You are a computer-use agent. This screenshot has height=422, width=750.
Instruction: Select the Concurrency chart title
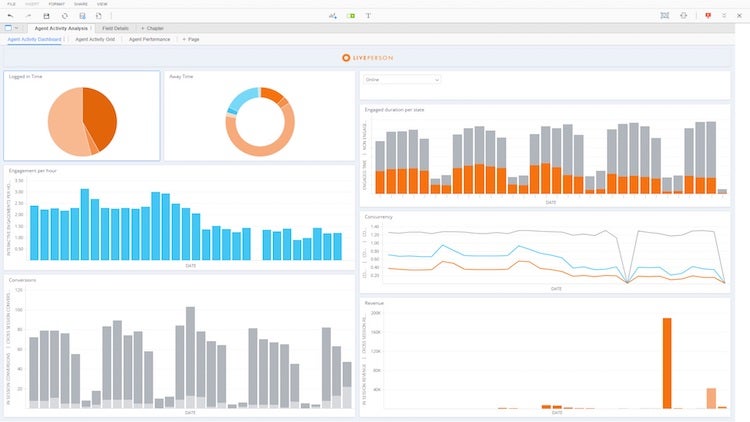click(x=378, y=217)
